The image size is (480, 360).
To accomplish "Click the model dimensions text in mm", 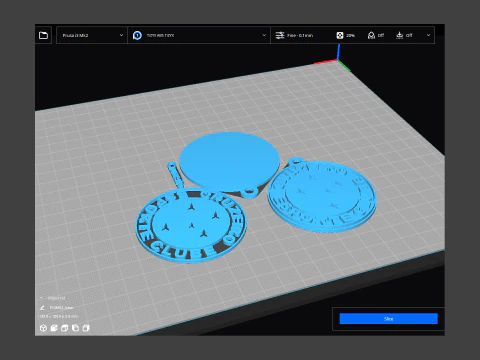I will [59, 316].
